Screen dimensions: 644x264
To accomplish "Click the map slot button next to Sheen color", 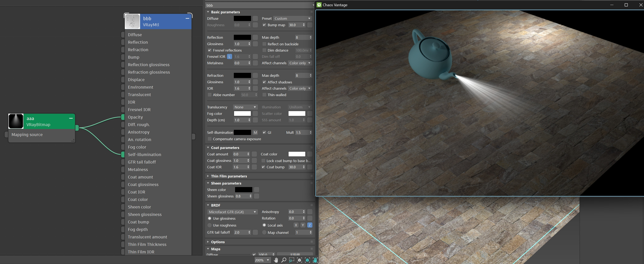I will click(x=256, y=190).
